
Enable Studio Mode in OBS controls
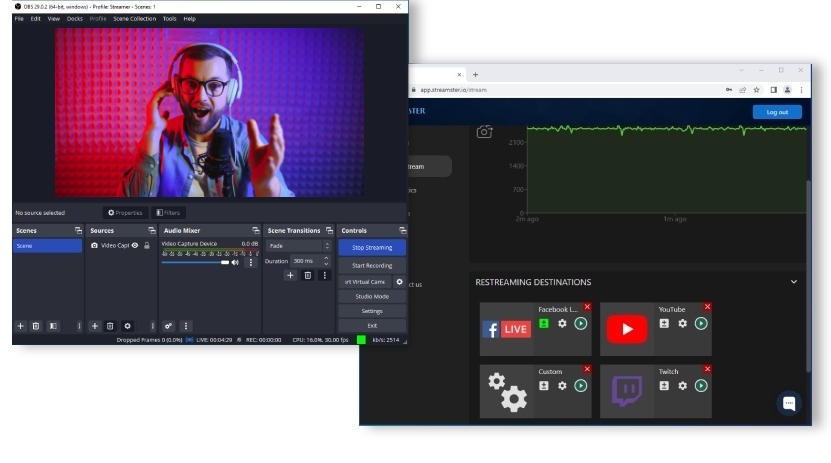(x=372, y=297)
